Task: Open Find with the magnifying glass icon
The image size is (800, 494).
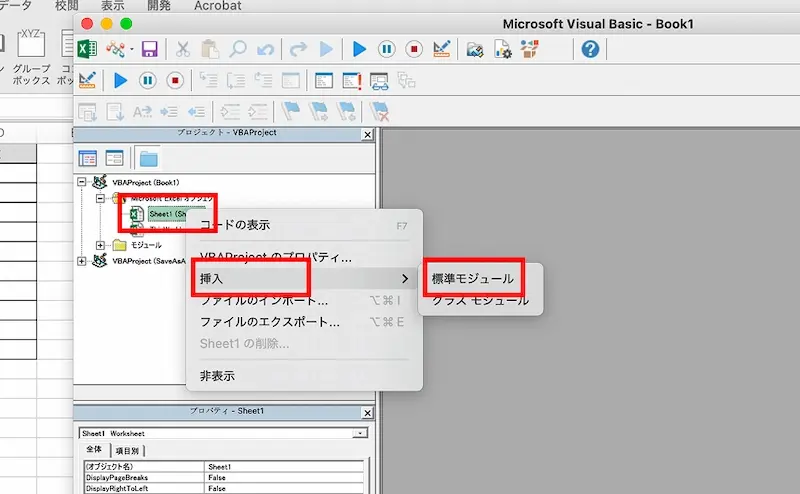Action: point(237,50)
